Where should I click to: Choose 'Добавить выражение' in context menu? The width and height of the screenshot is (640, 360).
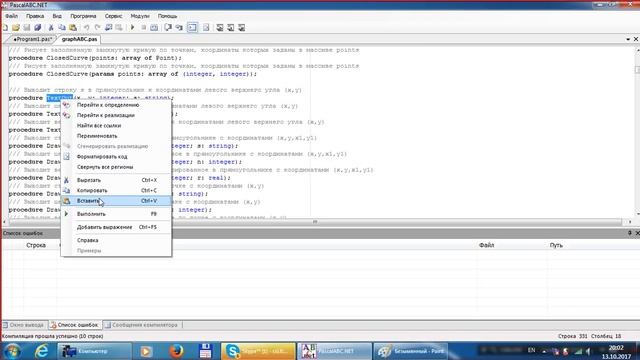pos(116,227)
